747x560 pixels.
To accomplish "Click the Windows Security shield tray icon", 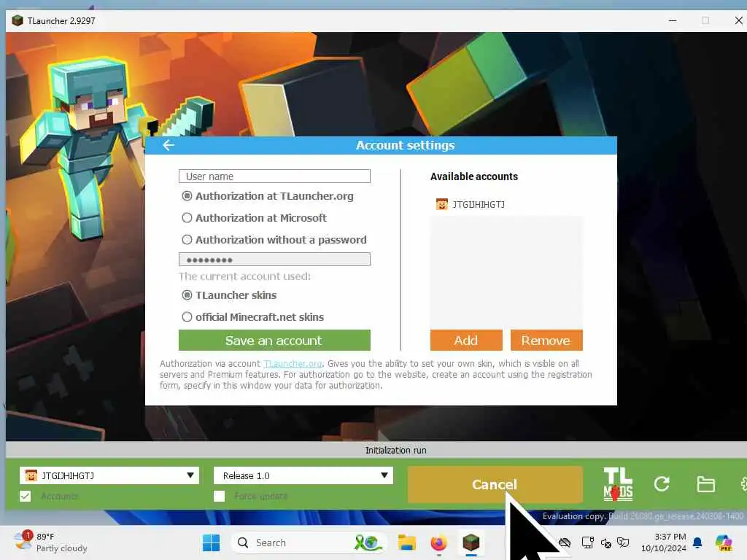I will [x=623, y=542].
